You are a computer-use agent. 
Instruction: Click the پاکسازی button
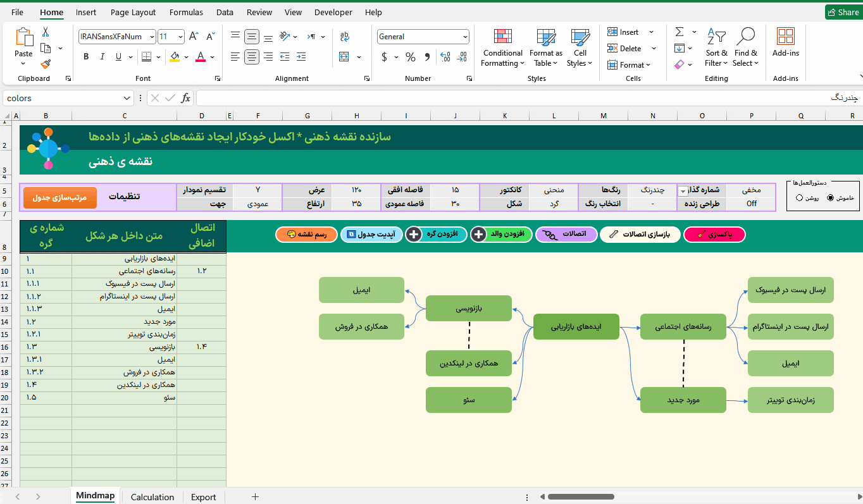(x=715, y=235)
